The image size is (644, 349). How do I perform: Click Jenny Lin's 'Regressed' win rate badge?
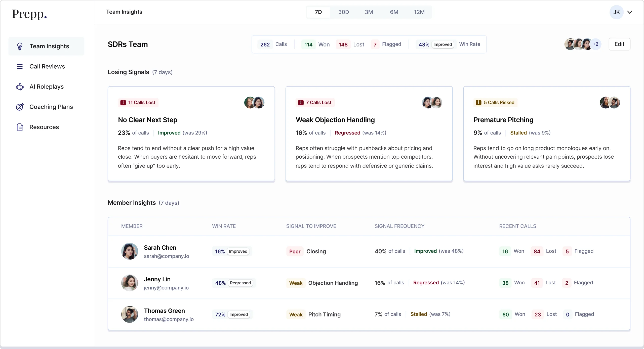tap(240, 283)
